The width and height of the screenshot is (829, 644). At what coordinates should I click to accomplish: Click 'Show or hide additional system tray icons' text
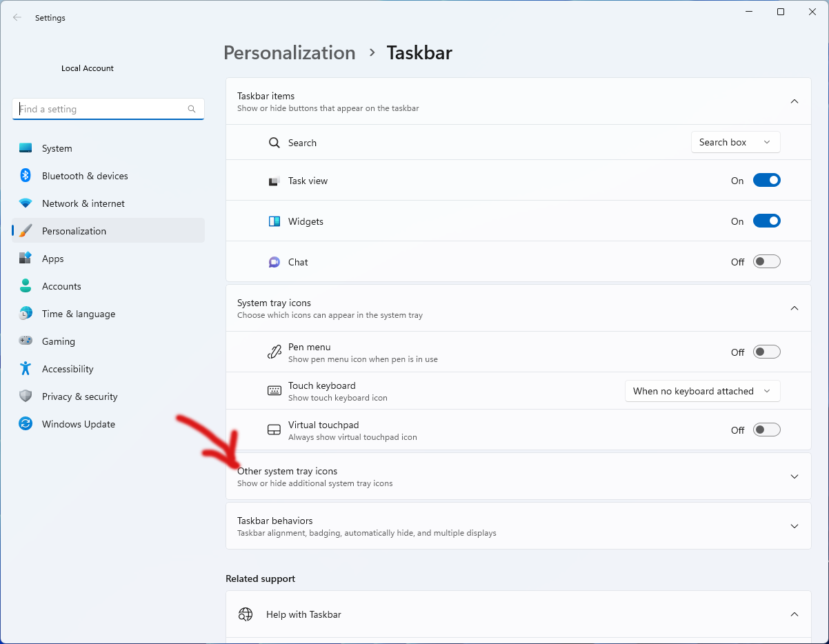point(315,483)
